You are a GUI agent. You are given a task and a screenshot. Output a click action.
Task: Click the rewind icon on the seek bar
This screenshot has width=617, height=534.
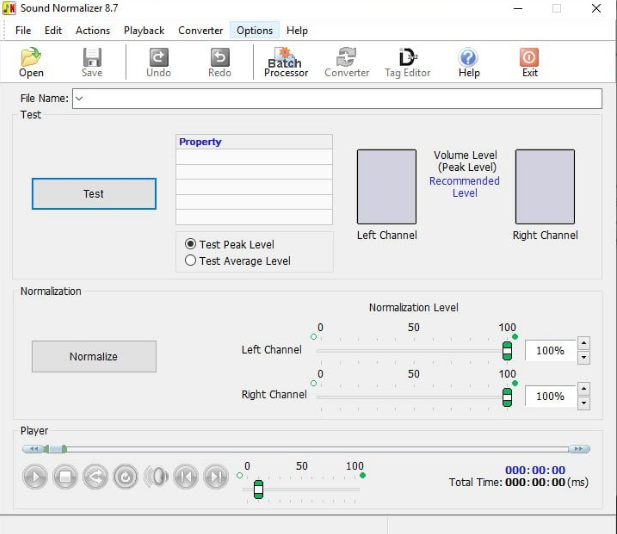tap(34, 449)
